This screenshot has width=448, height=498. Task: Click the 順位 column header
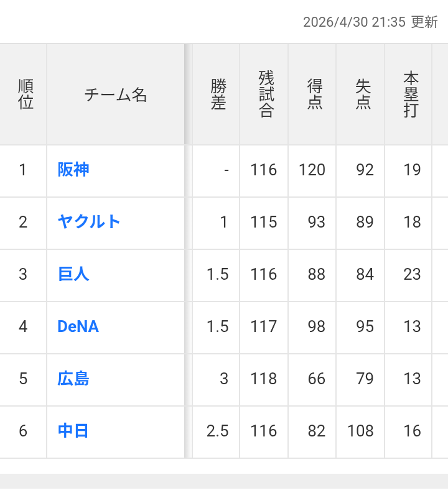[x=26, y=95]
